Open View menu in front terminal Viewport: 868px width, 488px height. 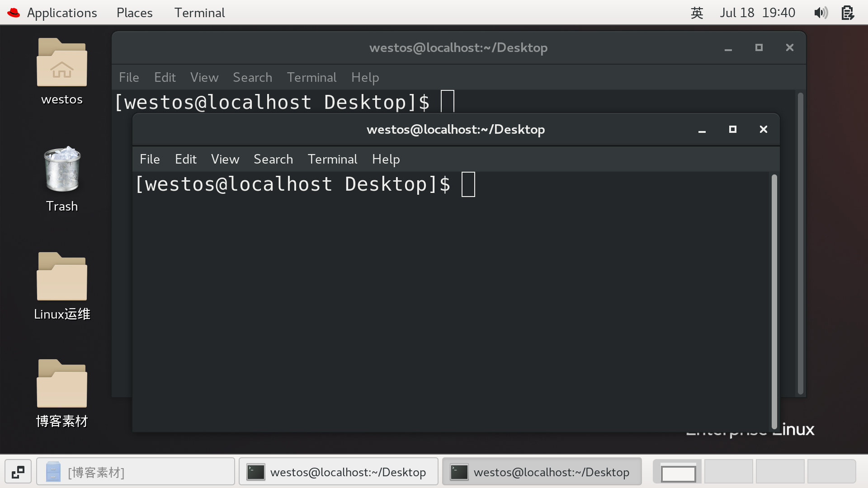(x=225, y=159)
